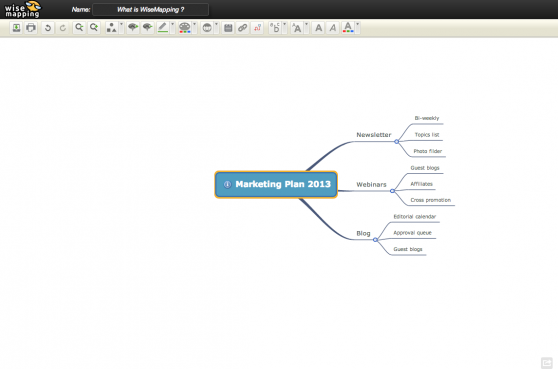Delete the selected topic

147,28
